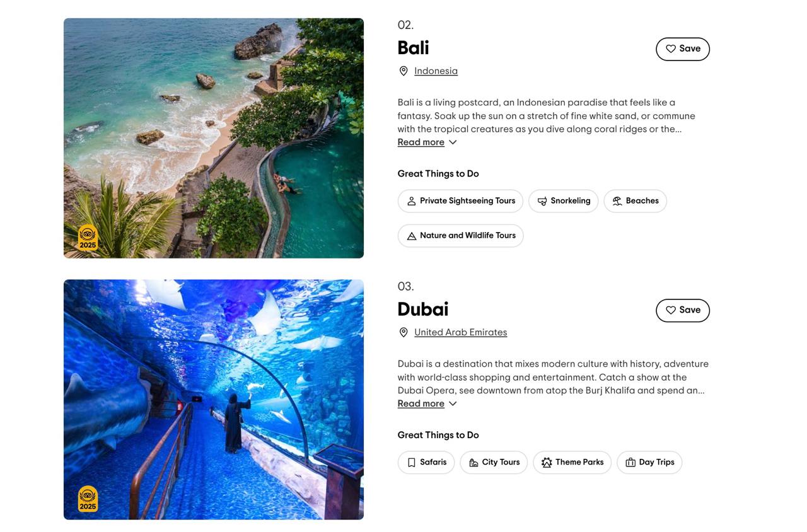Image resolution: width=807 pixels, height=532 pixels.
Task: Save Dubai with the heart button
Action: tap(683, 310)
